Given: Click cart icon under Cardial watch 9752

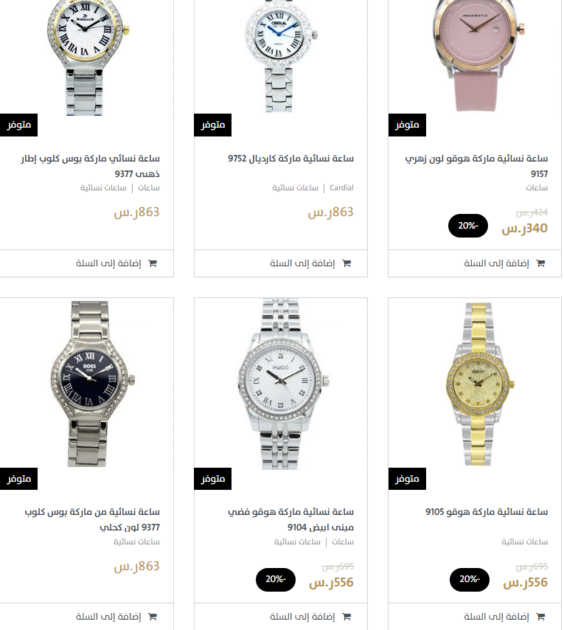Looking at the screenshot, I should [x=346, y=263].
